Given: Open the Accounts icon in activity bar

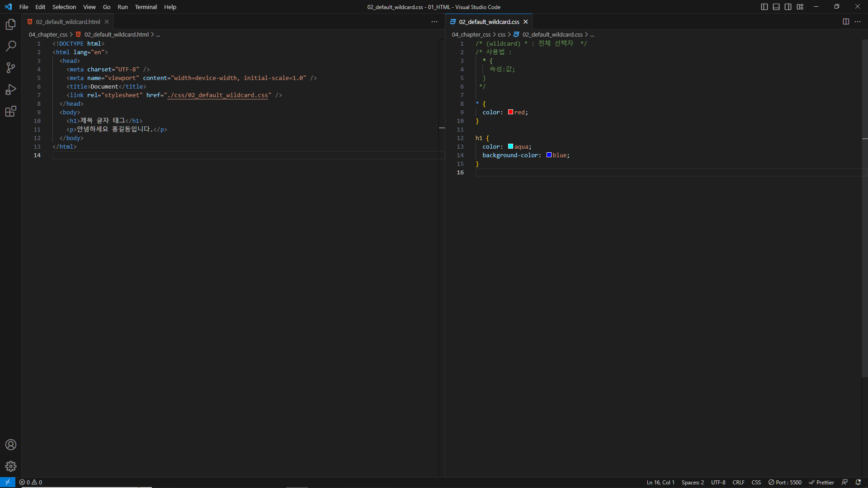Looking at the screenshot, I should coord(11,445).
